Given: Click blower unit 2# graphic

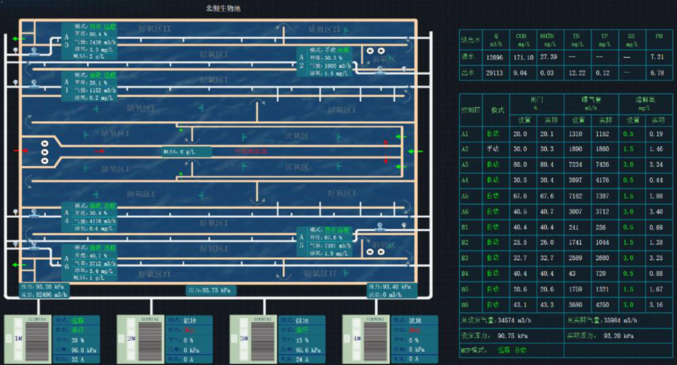Looking at the screenshot, I should pos(140,339).
